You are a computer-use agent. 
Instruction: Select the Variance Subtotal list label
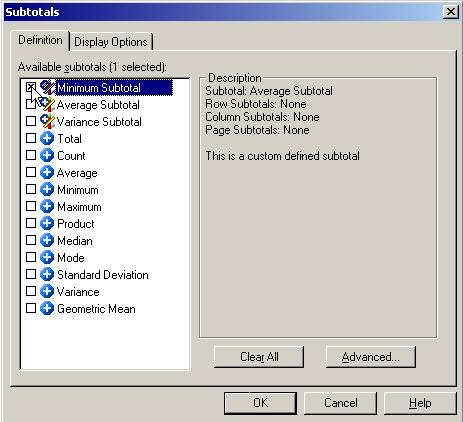pos(99,122)
